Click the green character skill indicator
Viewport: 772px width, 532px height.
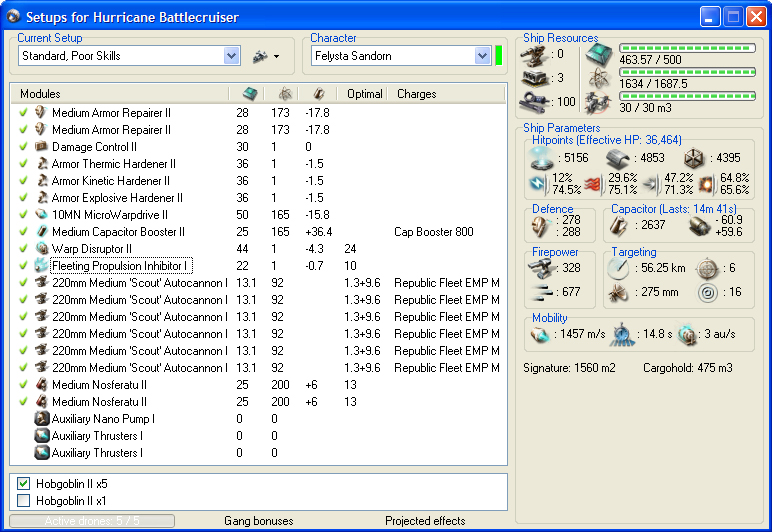[498, 56]
